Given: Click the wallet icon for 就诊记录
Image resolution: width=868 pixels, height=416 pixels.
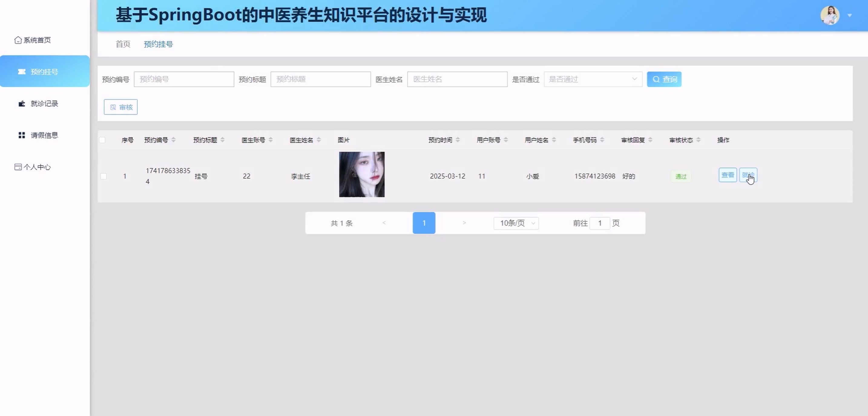Looking at the screenshot, I should point(22,104).
